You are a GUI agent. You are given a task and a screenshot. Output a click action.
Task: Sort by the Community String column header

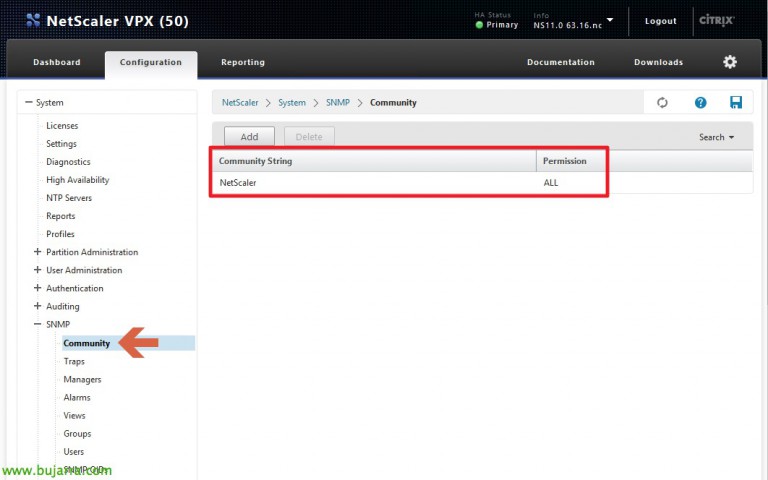click(374, 161)
